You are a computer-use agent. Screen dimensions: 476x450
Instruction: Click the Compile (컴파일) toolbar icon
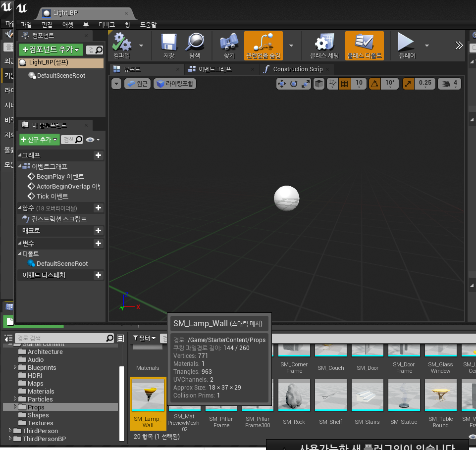122,45
